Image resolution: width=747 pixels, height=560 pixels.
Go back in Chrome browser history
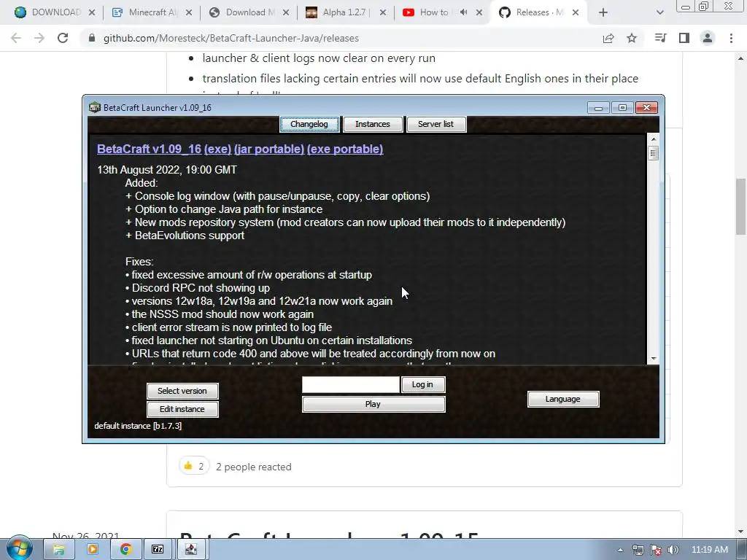tap(16, 38)
